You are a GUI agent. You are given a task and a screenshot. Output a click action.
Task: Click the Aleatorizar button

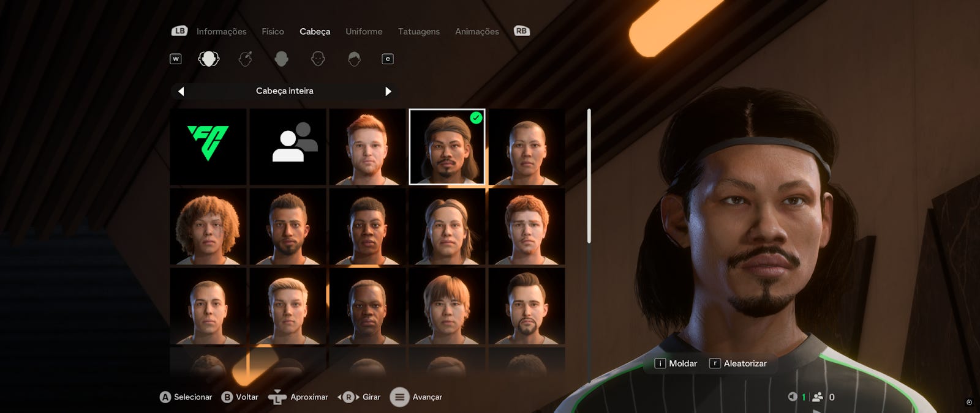(738, 363)
